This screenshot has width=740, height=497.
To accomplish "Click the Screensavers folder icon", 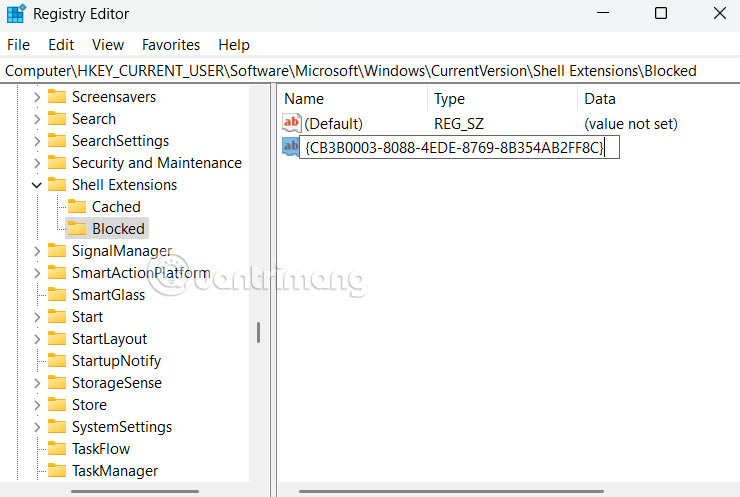I will pyautogui.click(x=57, y=97).
